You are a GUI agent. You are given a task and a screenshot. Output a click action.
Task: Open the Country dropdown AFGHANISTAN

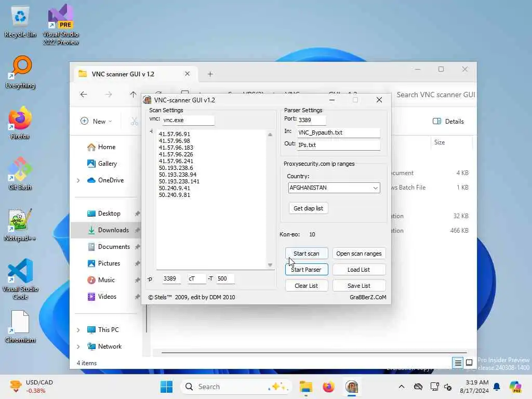pyautogui.click(x=334, y=188)
